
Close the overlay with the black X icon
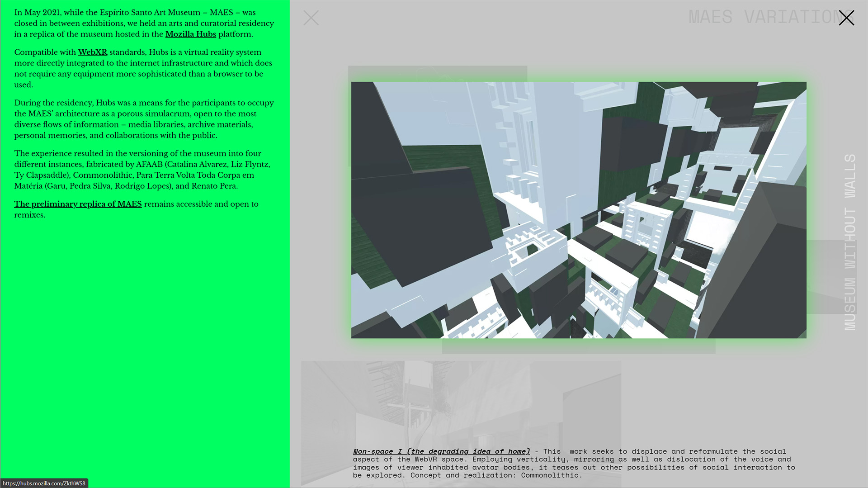tap(846, 18)
